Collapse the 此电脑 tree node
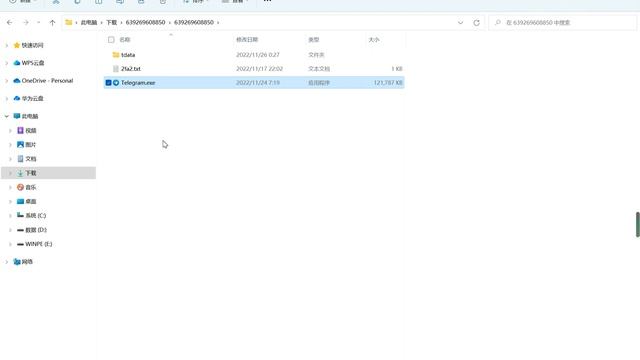640x360 pixels. click(x=7, y=116)
